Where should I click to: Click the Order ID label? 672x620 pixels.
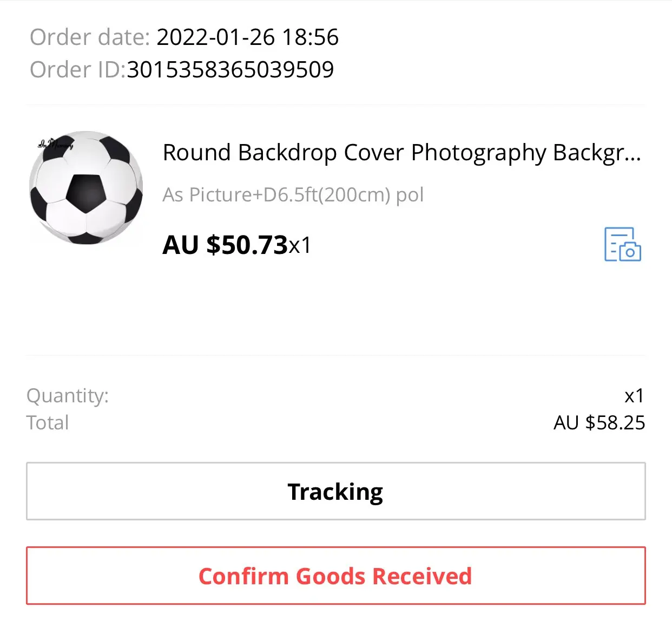tap(76, 70)
